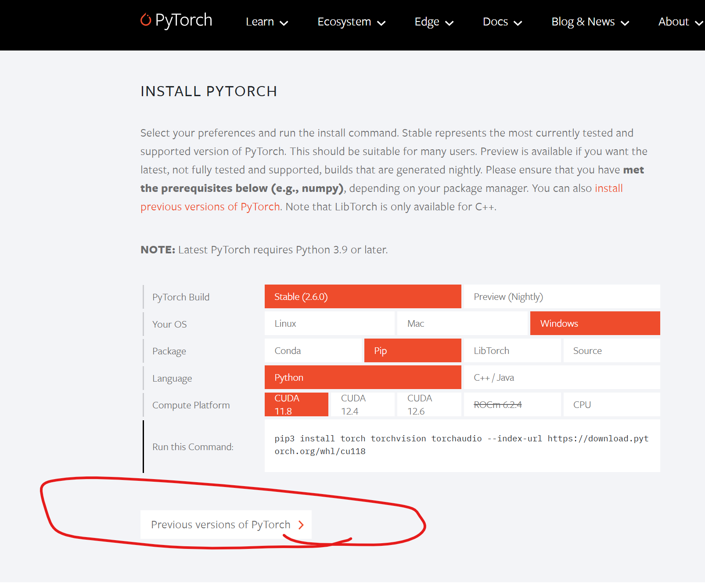The height and width of the screenshot is (588, 705).
Task: Click the struck-through ROCm 6.2.4 option
Action: (x=512, y=404)
